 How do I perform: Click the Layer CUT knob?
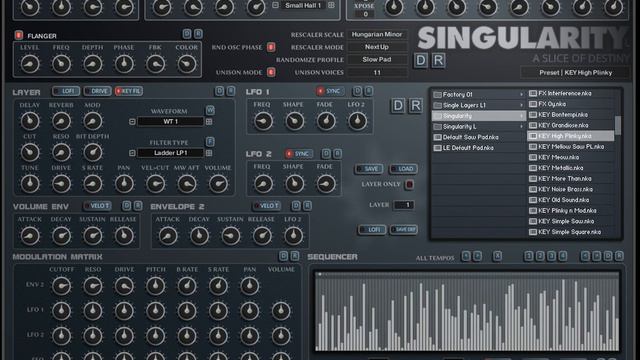(30, 152)
